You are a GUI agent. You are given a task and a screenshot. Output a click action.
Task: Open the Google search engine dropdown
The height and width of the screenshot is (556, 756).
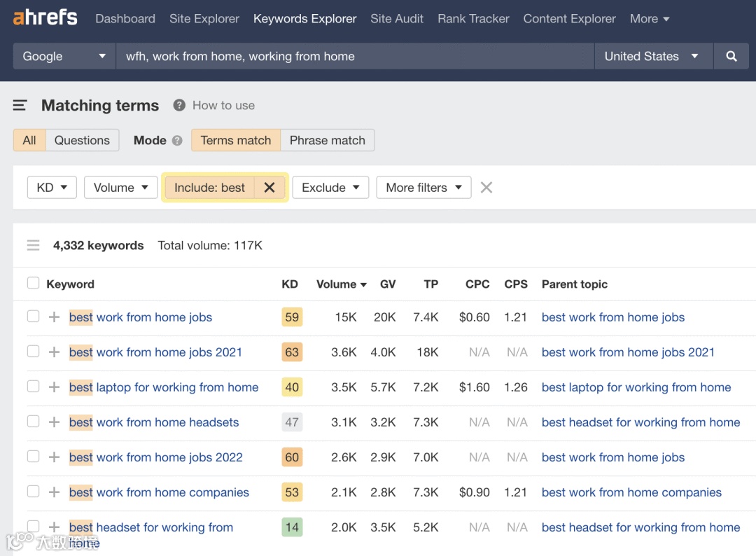(64, 56)
